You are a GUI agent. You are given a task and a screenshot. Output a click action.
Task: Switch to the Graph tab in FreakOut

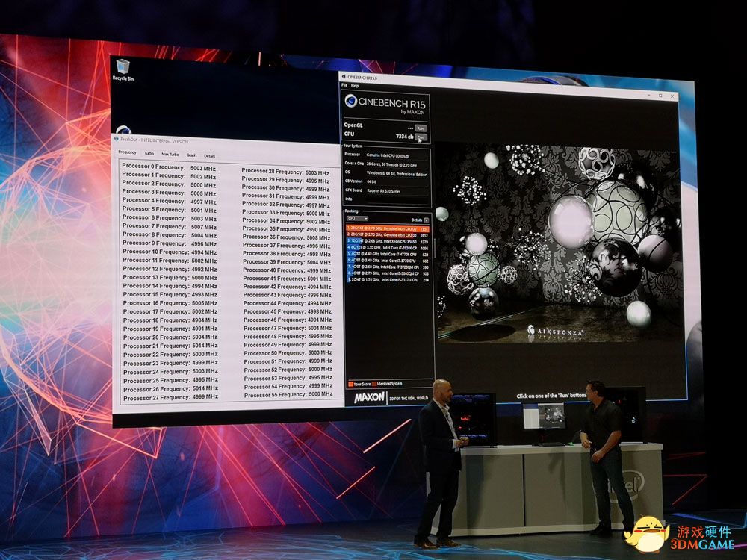(191, 155)
